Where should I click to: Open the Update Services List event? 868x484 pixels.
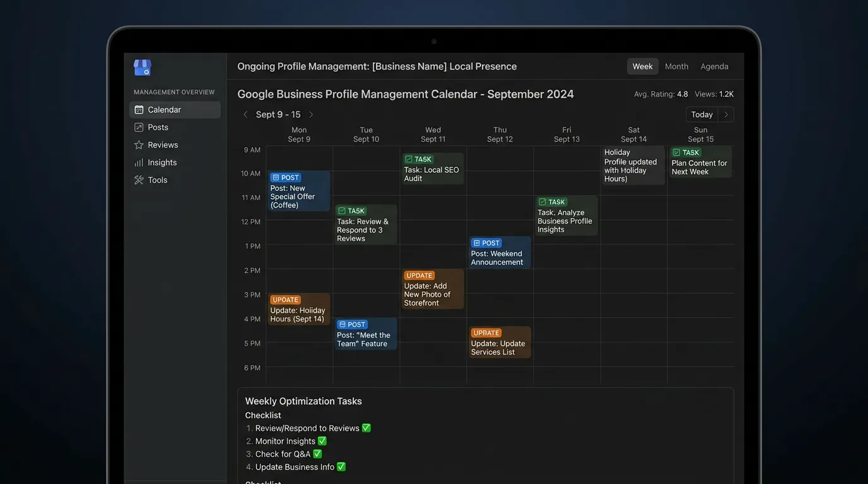click(500, 342)
